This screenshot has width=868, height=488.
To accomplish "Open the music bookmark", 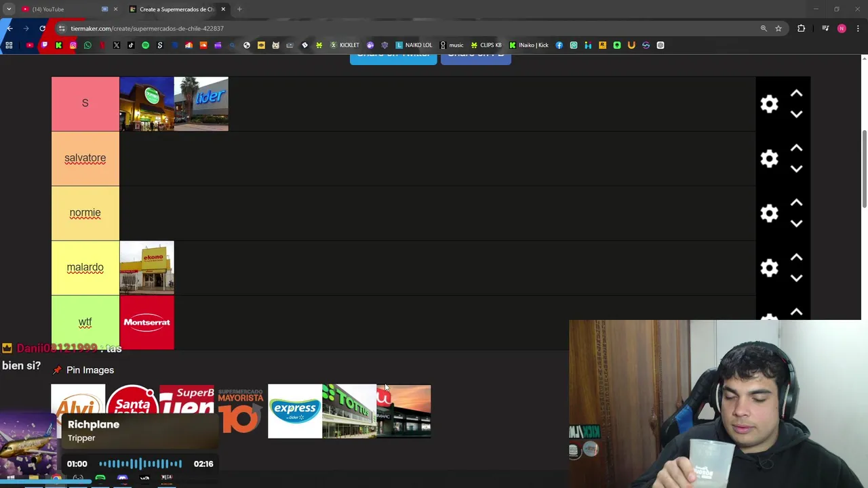I will point(452,45).
